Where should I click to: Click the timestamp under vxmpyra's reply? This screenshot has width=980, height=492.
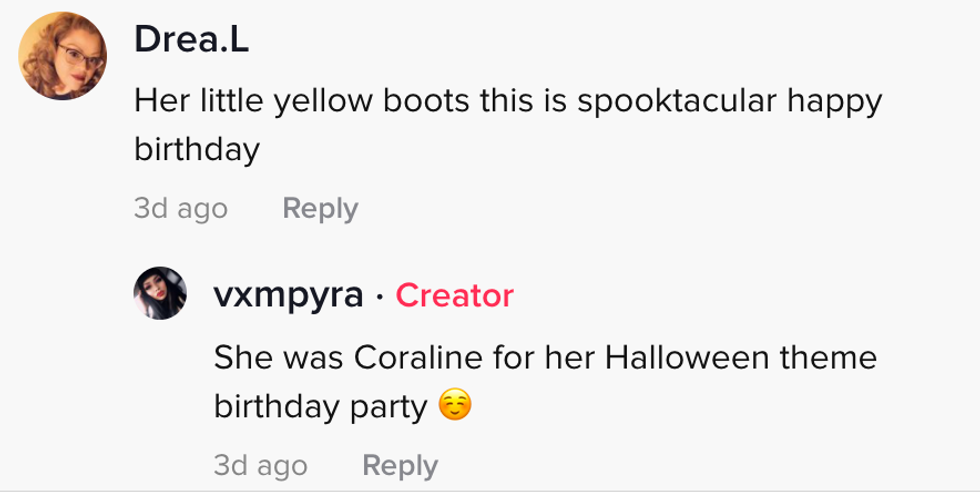pos(260,465)
